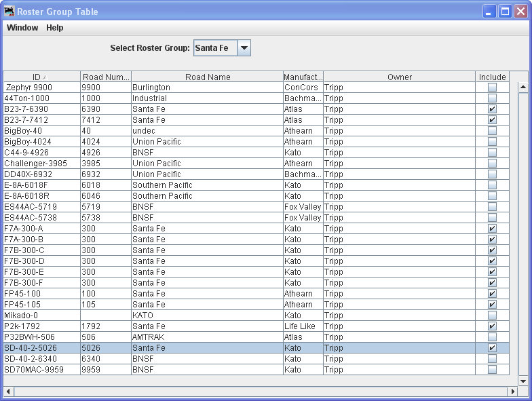Close the Roster Group Table window
The image size is (532, 401).
pyautogui.click(x=520, y=12)
